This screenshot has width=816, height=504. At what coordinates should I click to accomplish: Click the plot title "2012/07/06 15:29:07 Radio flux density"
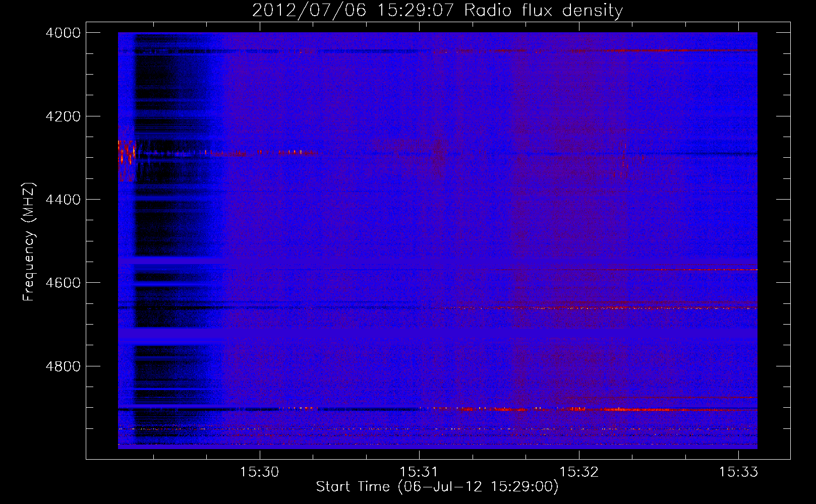point(437,10)
